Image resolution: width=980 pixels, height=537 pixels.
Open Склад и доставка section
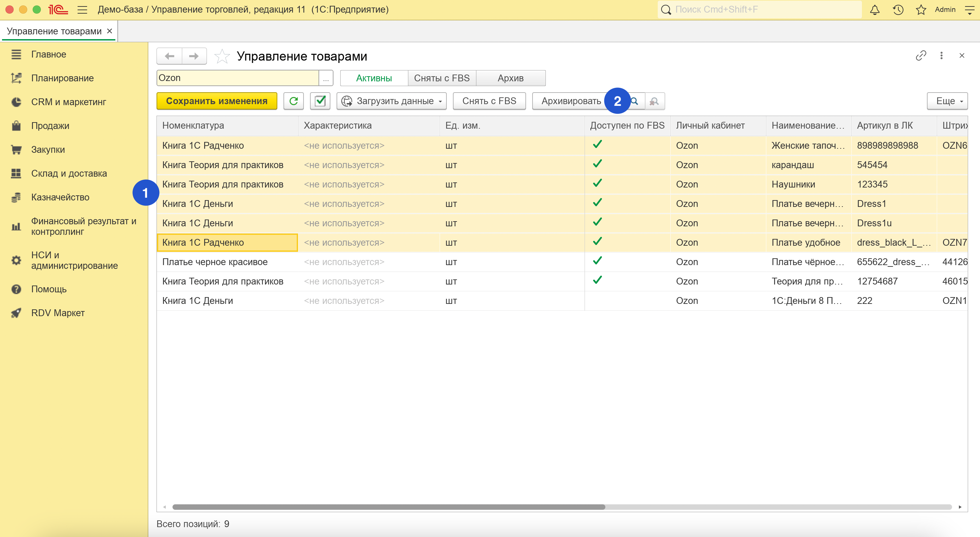(x=69, y=174)
